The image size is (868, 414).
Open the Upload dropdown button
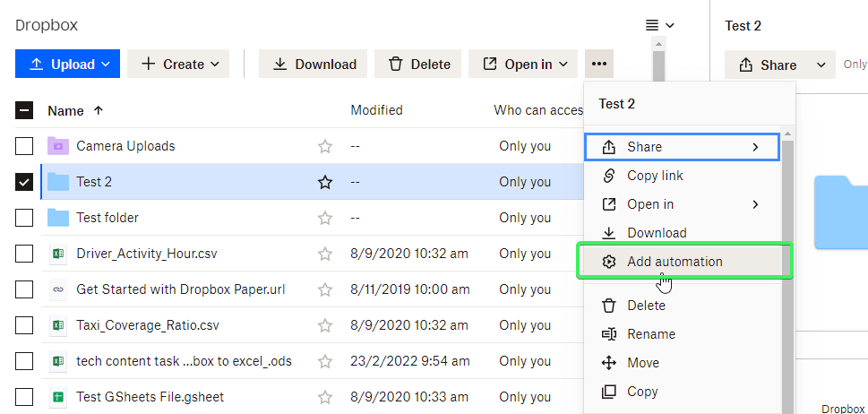67,64
